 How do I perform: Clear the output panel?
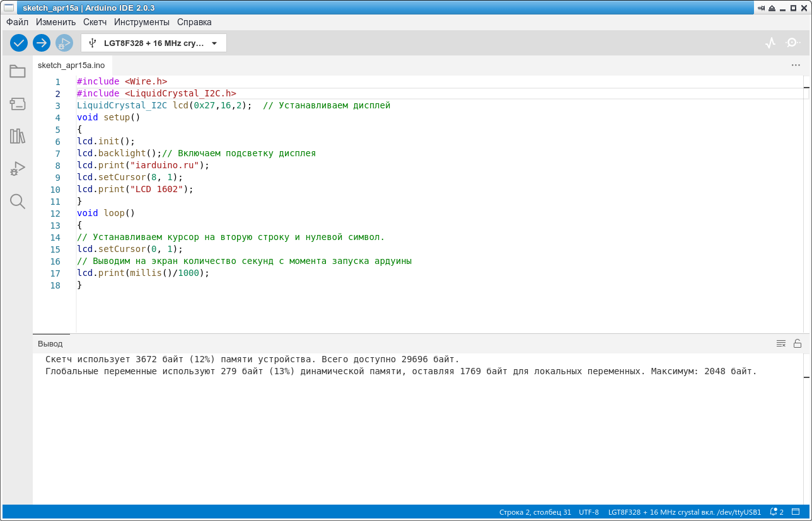781,343
